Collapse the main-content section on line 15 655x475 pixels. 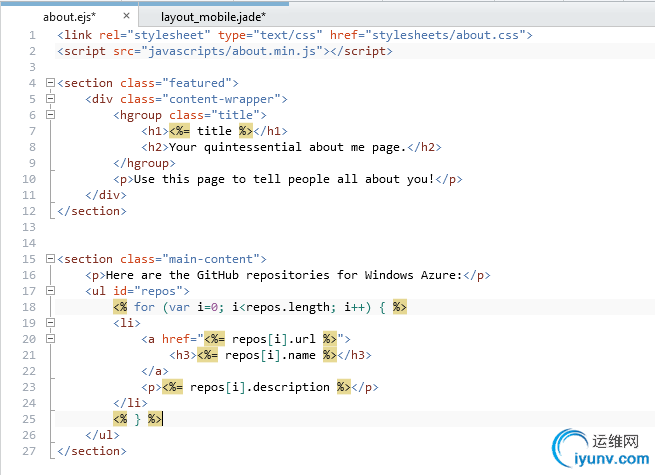(x=50, y=259)
